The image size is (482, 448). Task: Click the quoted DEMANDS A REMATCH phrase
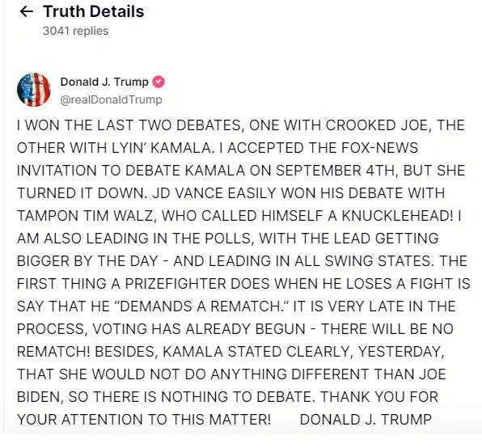pos(201,306)
